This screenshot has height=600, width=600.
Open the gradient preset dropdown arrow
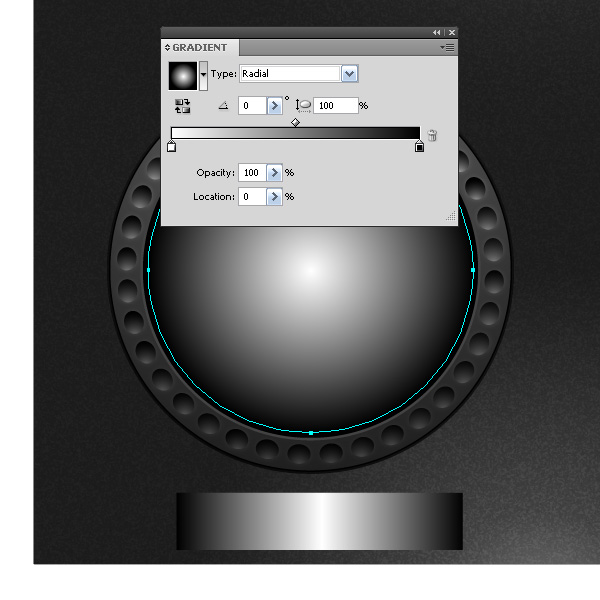point(204,75)
